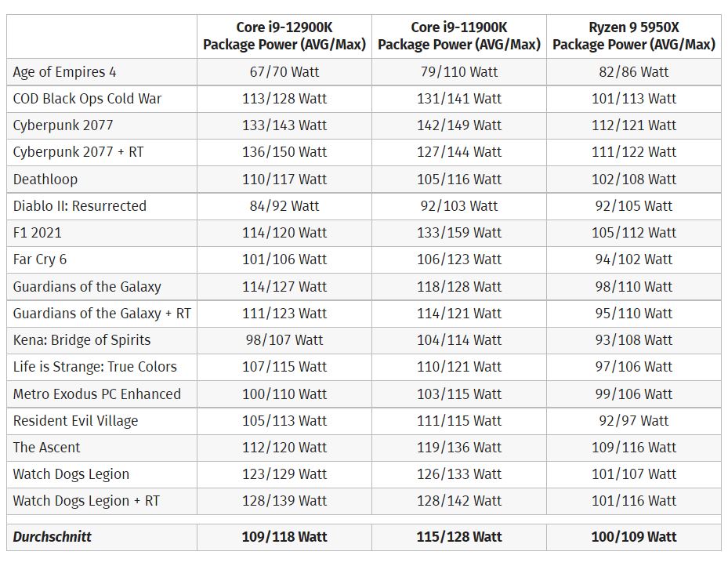728x566 pixels.
Task: Click the 126/133 Watt cell
Action: click(459, 474)
